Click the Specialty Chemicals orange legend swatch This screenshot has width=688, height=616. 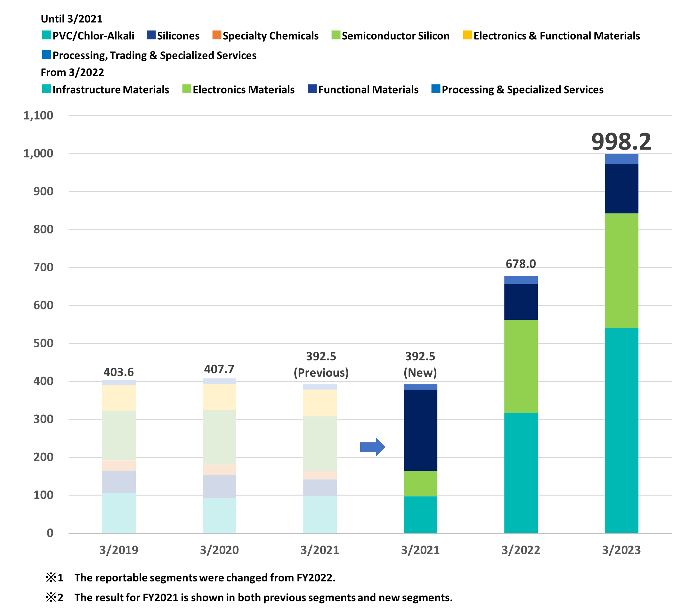(x=217, y=35)
